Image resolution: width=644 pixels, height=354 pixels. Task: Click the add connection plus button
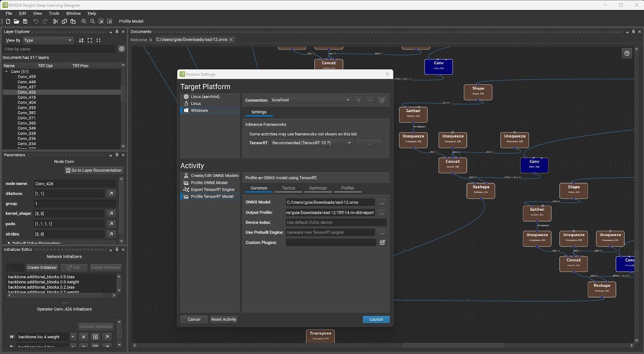(359, 100)
